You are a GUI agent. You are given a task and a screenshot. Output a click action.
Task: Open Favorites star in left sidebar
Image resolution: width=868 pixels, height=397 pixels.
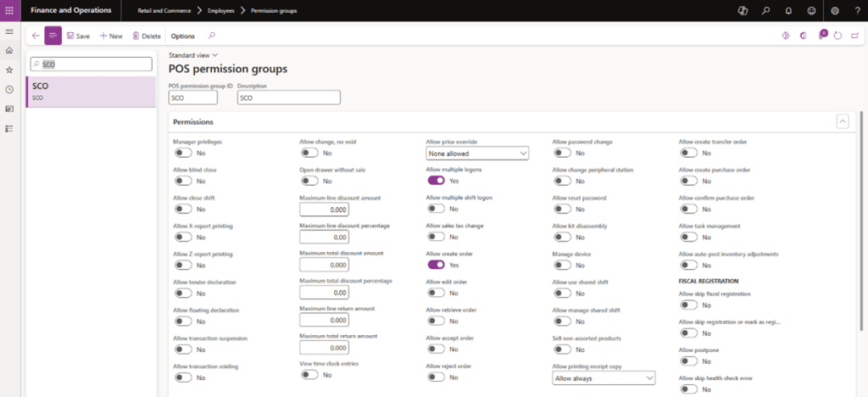(9, 70)
